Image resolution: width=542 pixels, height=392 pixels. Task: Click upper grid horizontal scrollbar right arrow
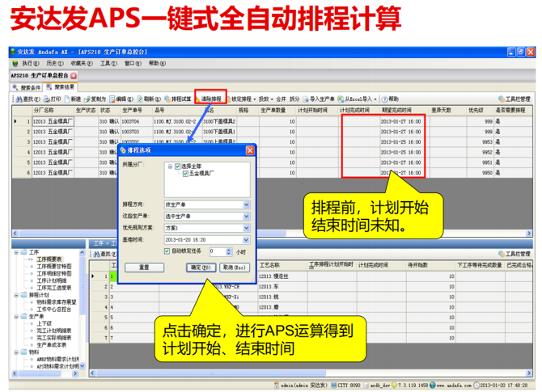[529, 234]
